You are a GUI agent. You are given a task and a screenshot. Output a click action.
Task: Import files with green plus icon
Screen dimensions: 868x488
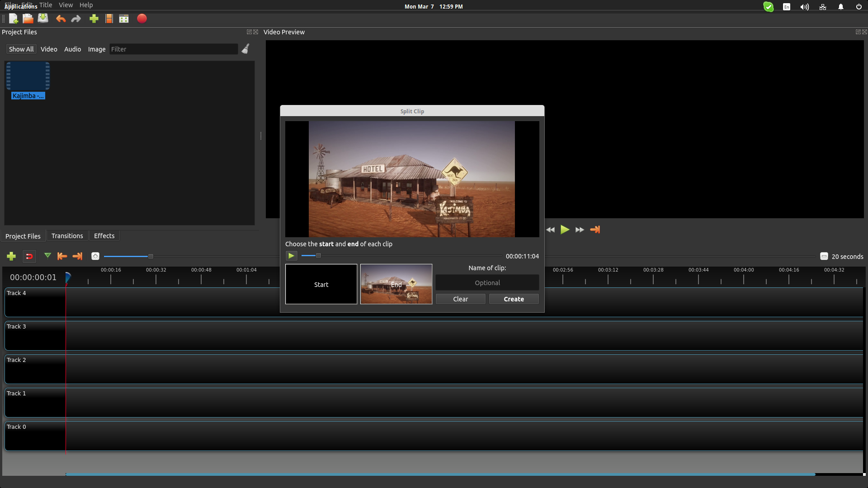94,19
